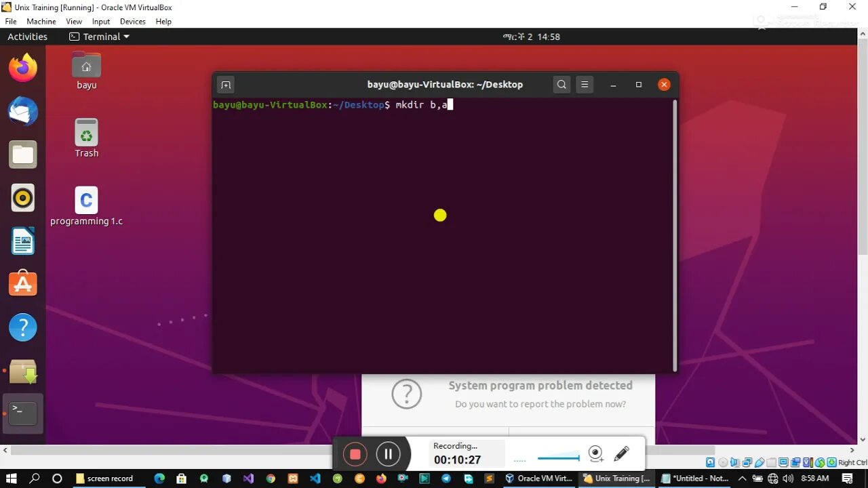
Task: Open the Files manager in the dock
Action: pos(23,155)
